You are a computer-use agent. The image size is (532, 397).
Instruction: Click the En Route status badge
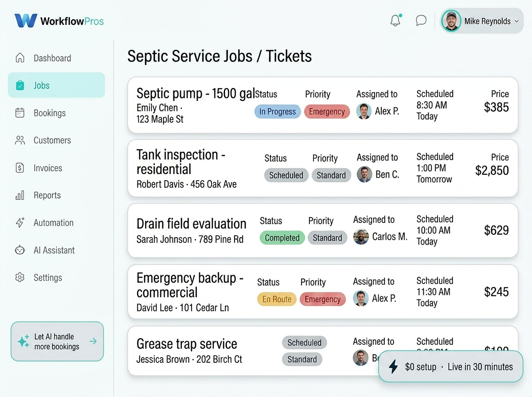[277, 299]
